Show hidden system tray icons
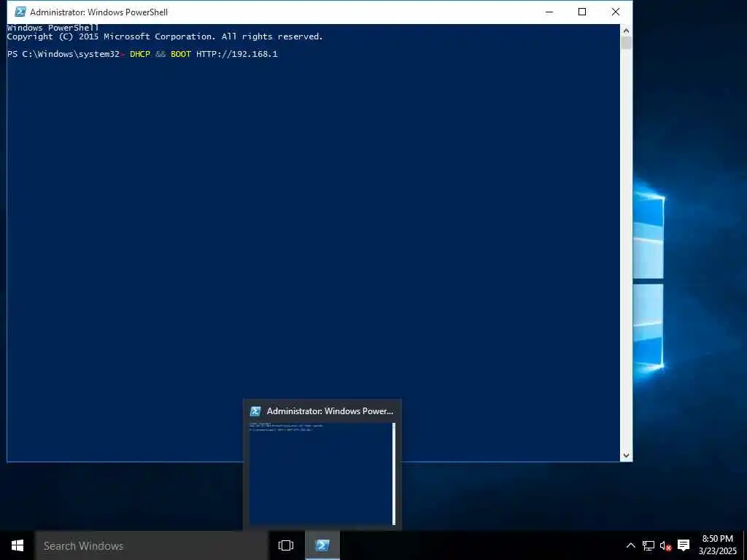Image resolution: width=747 pixels, height=560 pixels. pos(630,545)
